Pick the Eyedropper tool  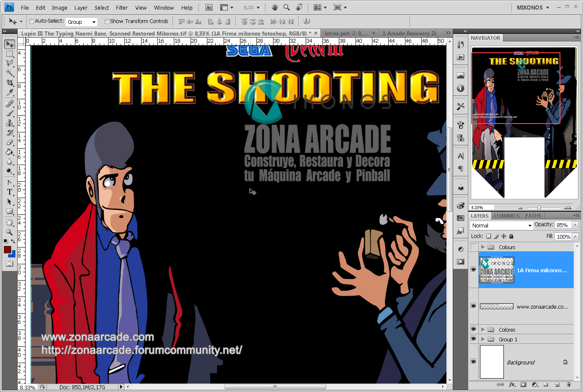click(x=9, y=93)
